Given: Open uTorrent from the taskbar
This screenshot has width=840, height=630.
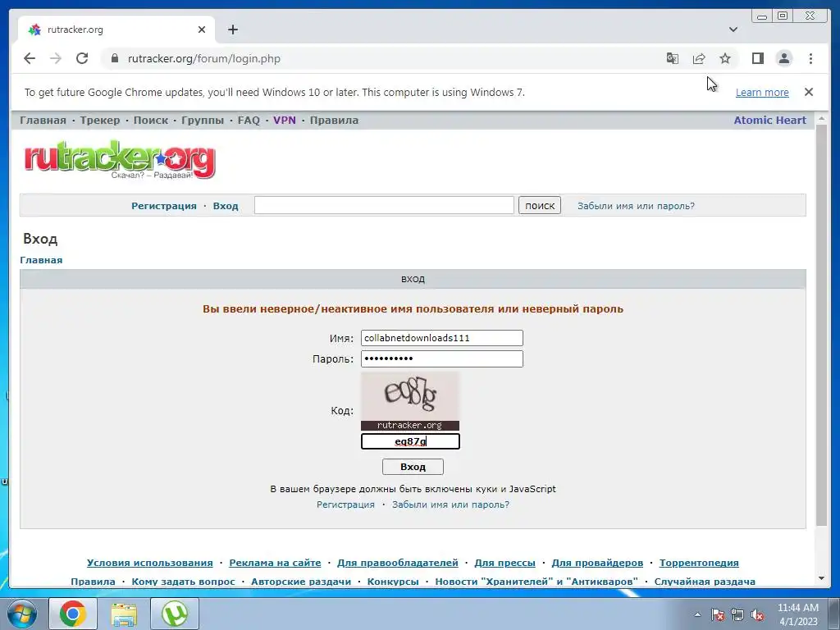Looking at the screenshot, I should click(x=175, y=614).
